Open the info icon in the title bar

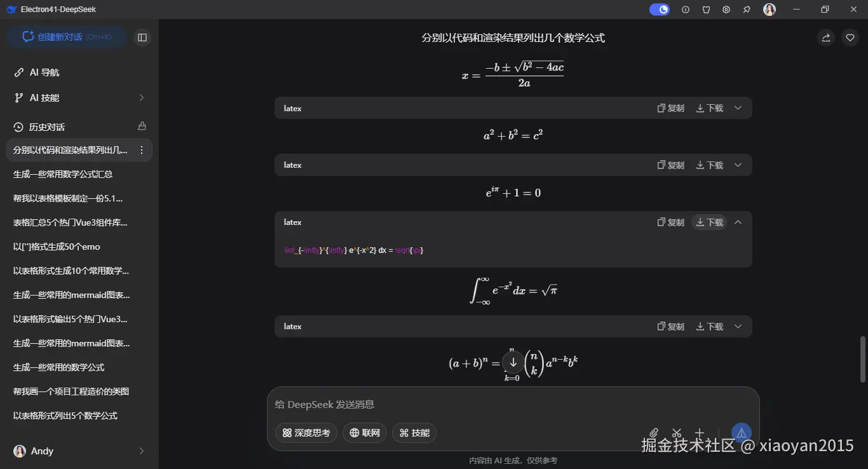(686, 10)
